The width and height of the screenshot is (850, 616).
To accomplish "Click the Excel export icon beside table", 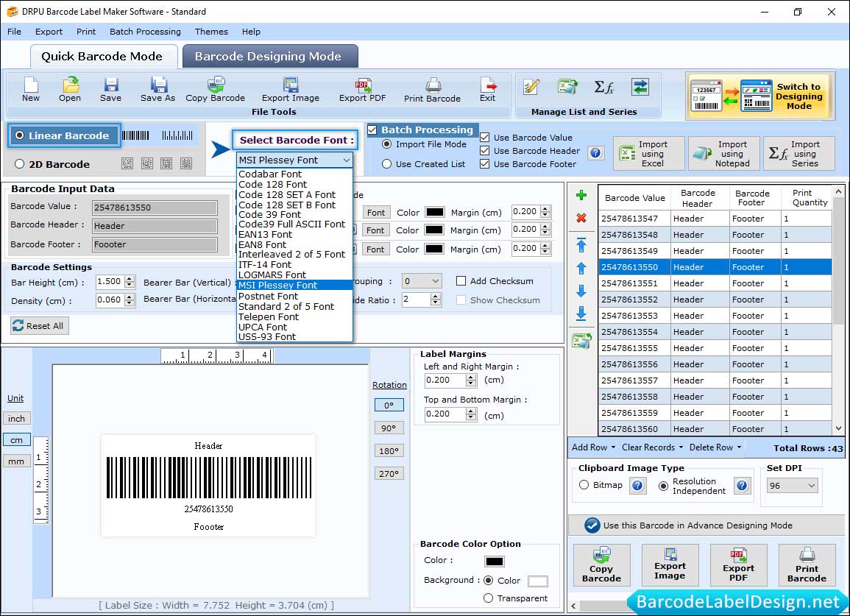I will pos(581,341).
